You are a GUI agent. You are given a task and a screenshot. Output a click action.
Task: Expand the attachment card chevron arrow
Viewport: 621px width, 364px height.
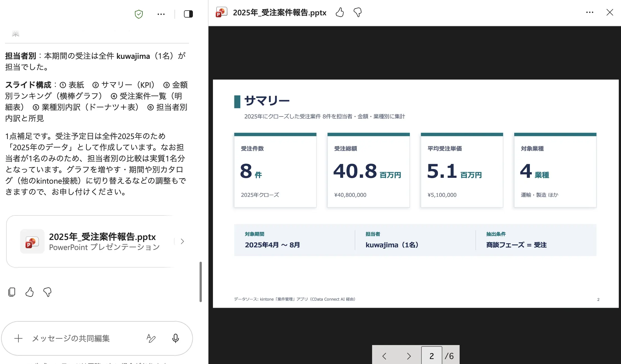pyautogui.click(x=182, y=241)
